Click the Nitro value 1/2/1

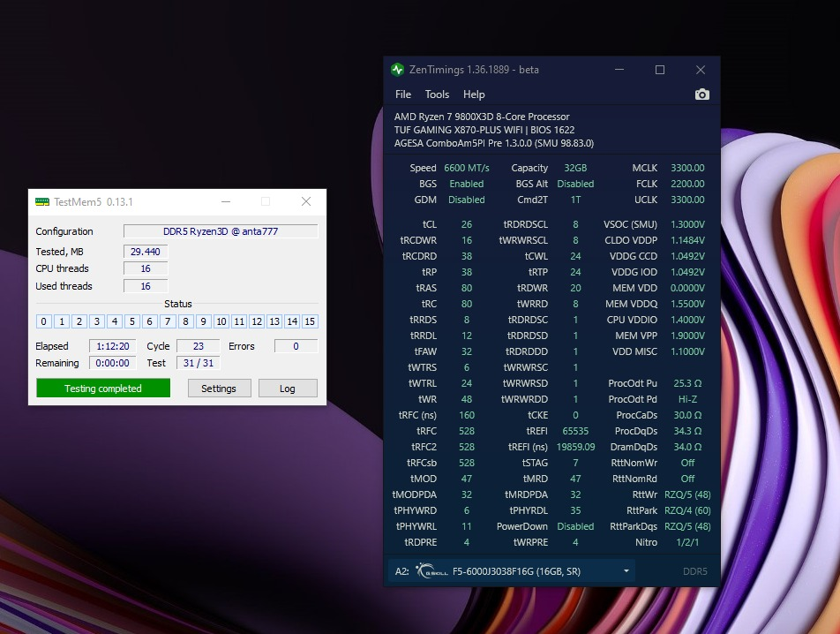pos(687,542)
